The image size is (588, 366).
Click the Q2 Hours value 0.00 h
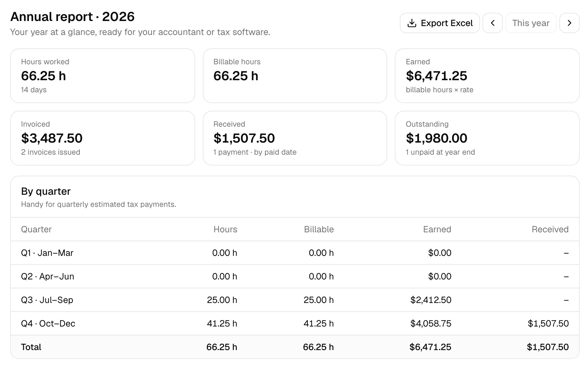coord(225,276)
